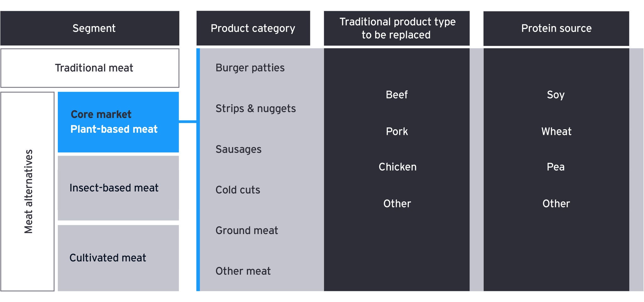The width and height of the screenshot is (644, 302).
Task: Click the vertical Meat alternatives label
Action: 28,191
